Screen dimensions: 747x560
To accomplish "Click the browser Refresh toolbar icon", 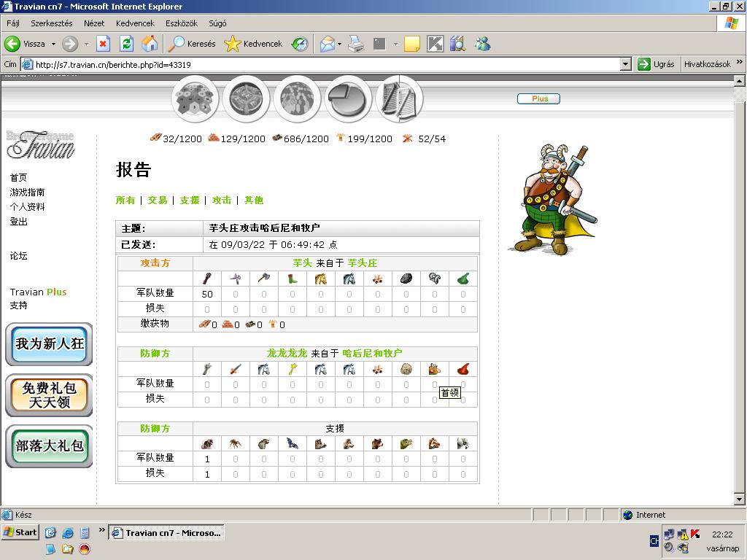I will (x=126, y=44).
